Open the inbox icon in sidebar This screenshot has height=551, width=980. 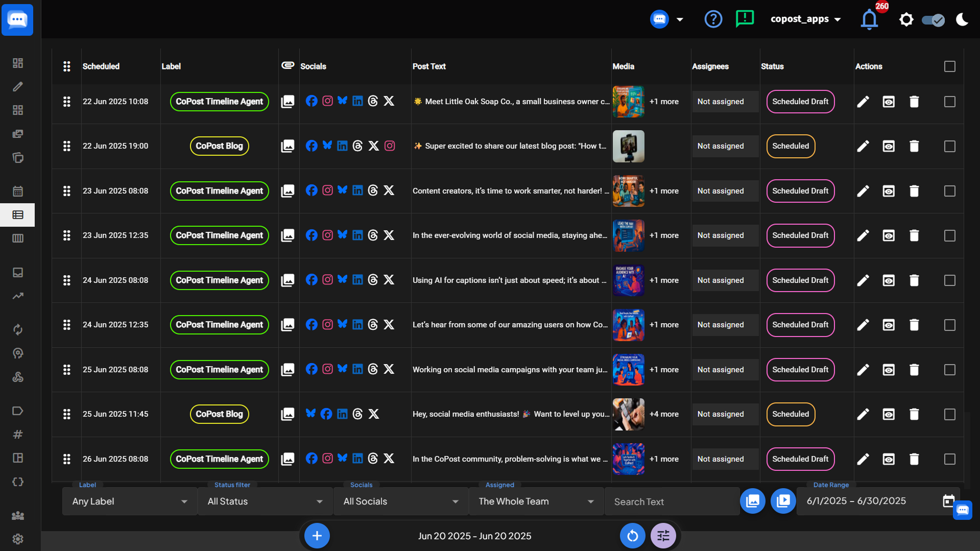18,273
